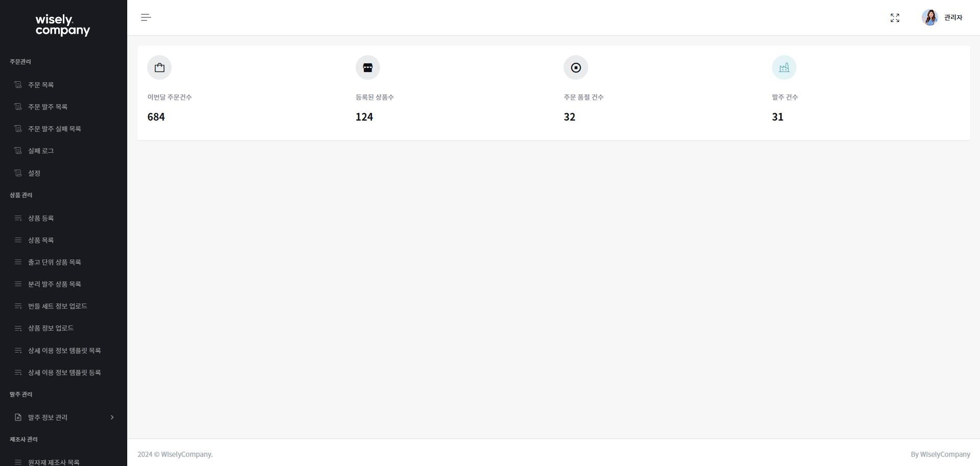Open the 설정 menu under 주문관리
Viewport: 980px width, 466px height.
click(34, 173)
